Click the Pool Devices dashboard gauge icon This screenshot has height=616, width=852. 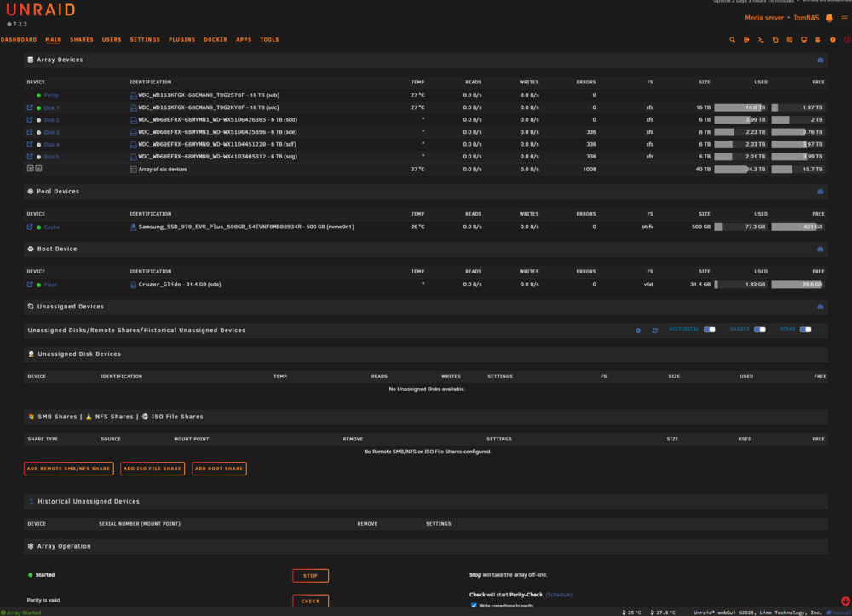pos(820,192)
